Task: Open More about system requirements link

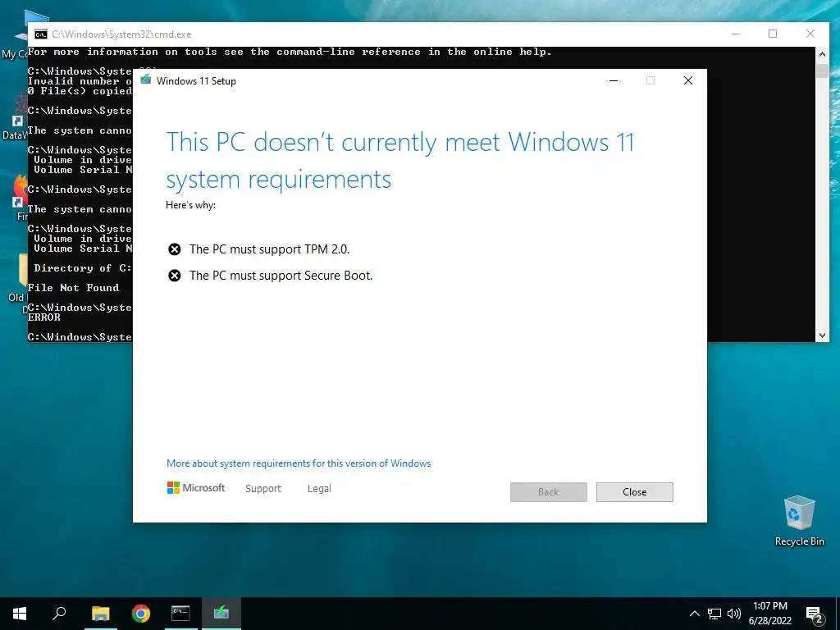Action: 299,463
